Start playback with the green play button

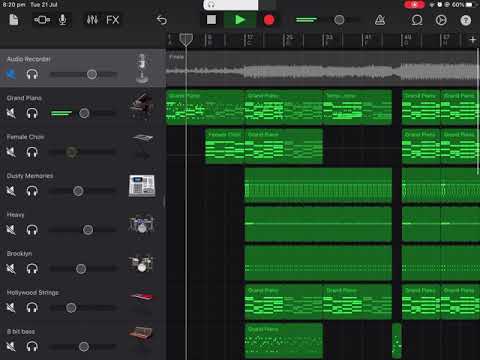click(x=240, y=20)
